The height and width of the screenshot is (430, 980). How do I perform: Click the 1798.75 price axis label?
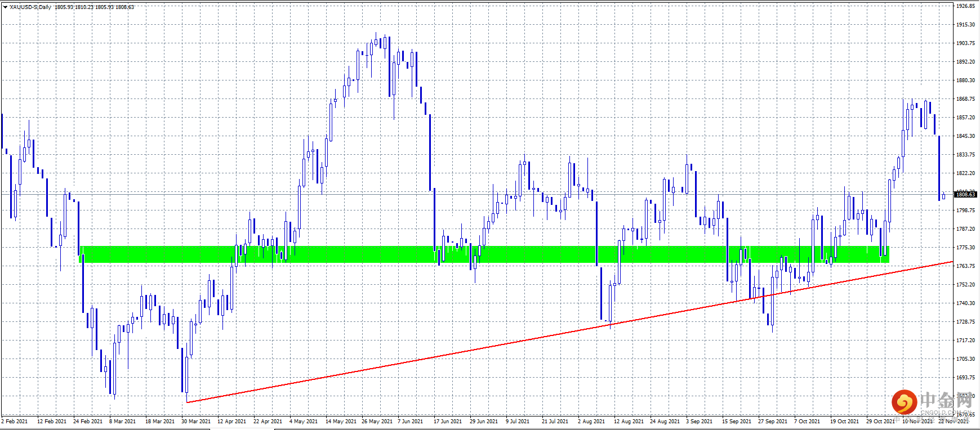tap(965, 210)
